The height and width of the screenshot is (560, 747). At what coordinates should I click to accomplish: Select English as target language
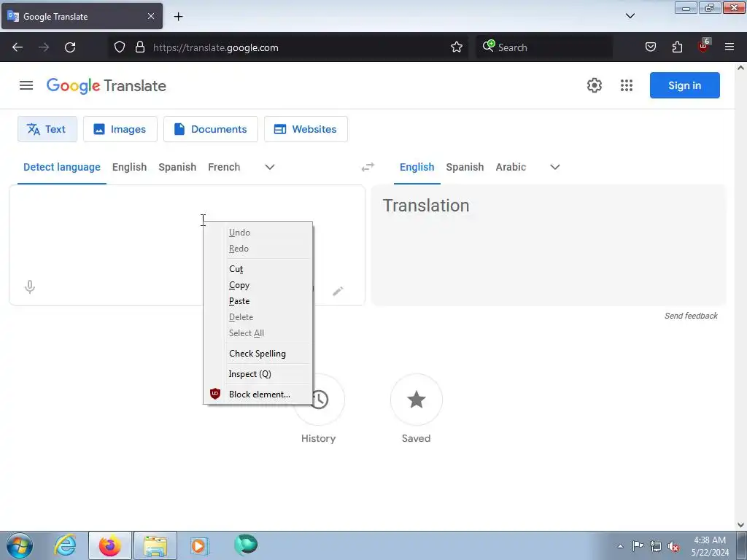click(x=417, y=167)
